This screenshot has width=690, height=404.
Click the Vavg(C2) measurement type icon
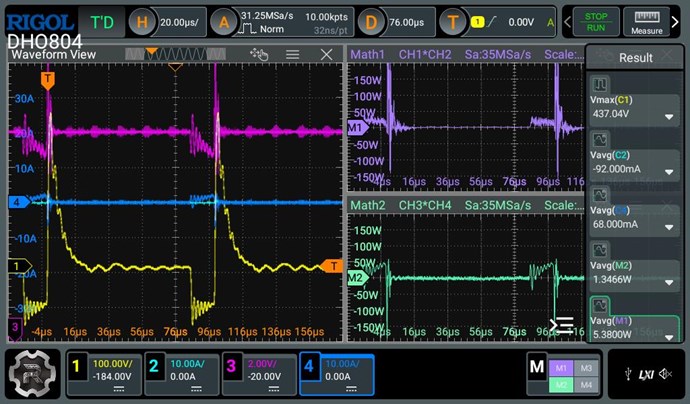[x=600, y=140]
